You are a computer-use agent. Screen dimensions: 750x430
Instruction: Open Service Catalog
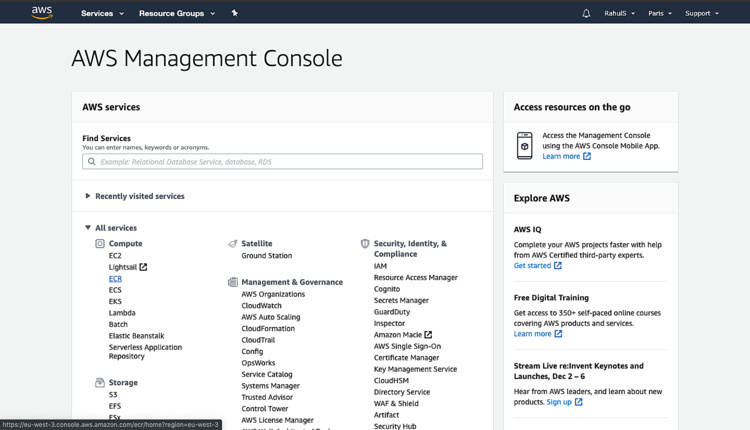pyautogui.click(x=267, y=375)
